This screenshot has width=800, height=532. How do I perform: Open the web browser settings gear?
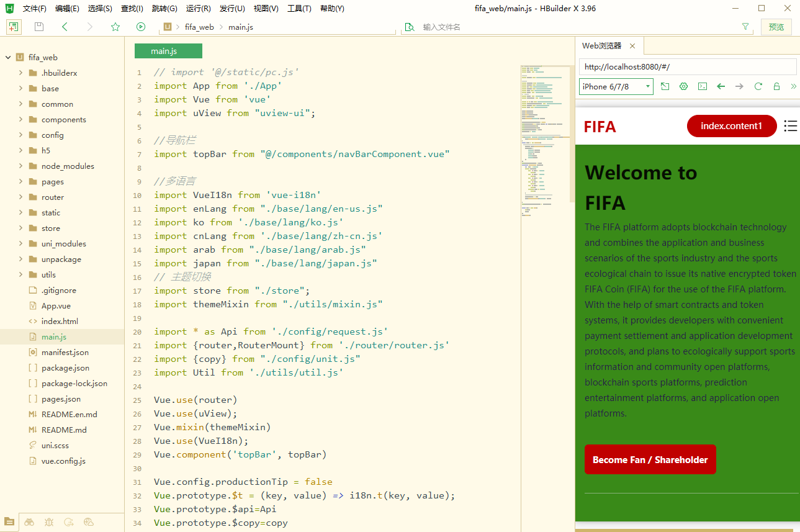coord(684,86)
